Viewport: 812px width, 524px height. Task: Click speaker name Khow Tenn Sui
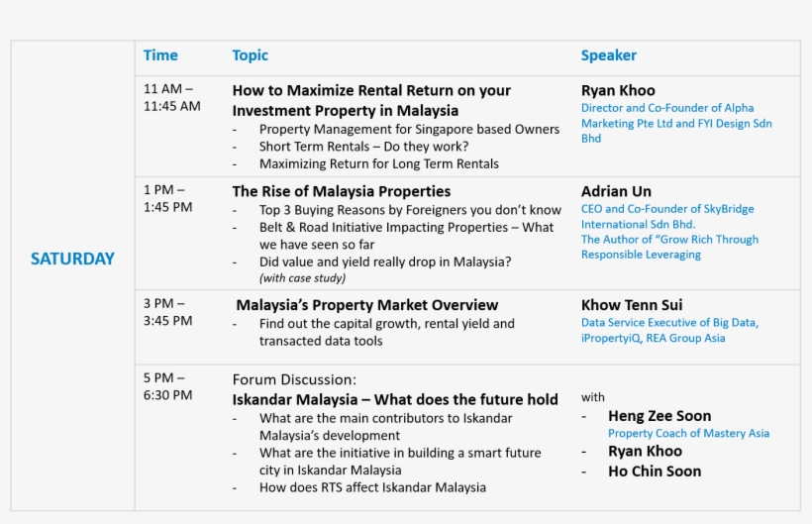[632, 305]
